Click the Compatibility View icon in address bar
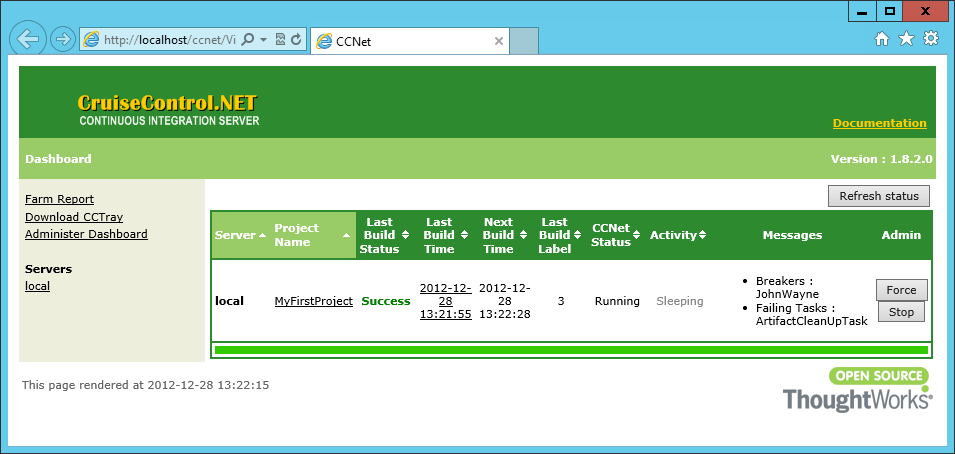The image size is (955, 454). [x=281, y=40]
